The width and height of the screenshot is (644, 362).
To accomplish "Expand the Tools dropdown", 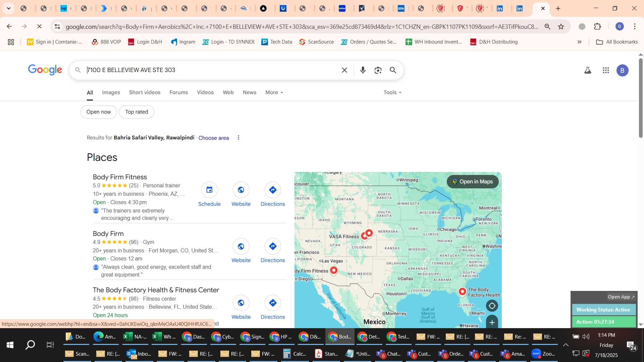I will click(x=392, y=93).
